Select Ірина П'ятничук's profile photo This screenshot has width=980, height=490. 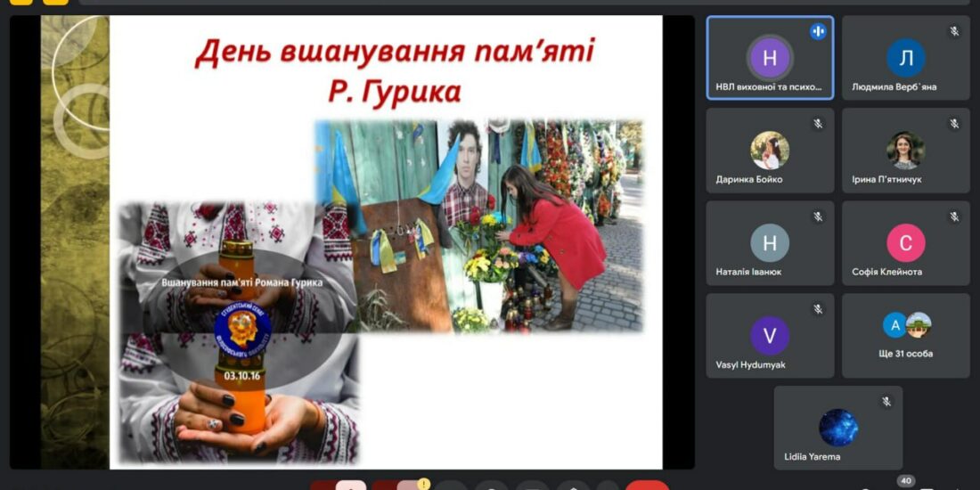905,151
